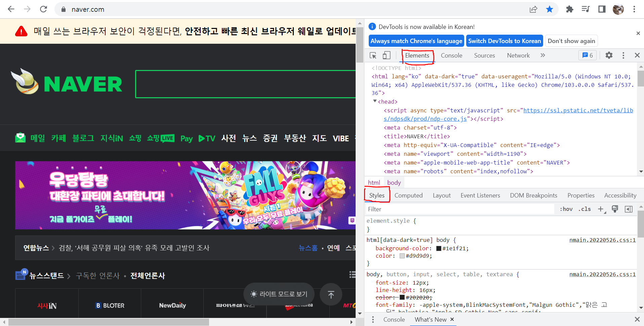Open the ndp-core.js script link
The height and width of the screenshot is (326, 644).
(508, 114)
